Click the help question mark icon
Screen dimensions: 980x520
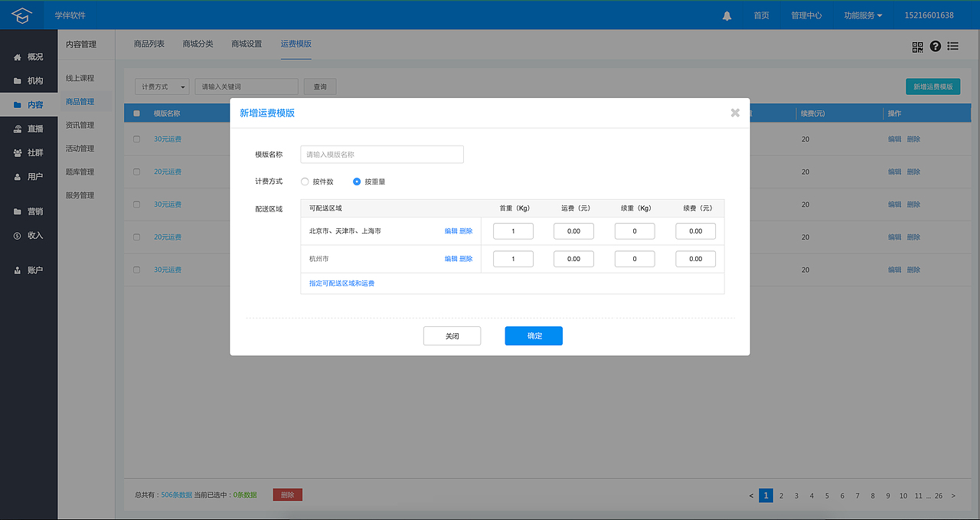click(935, 47)
